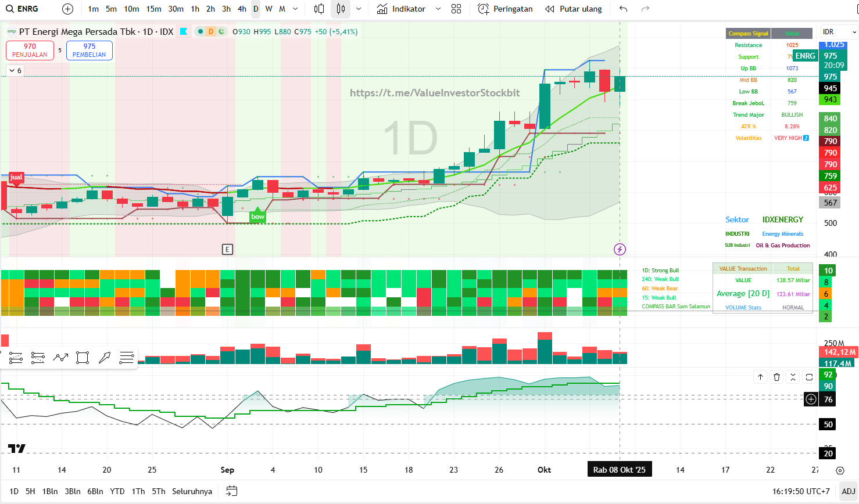Click the bow buy signal label
Viewport: 859px width, 504px height.
point(257,216)
